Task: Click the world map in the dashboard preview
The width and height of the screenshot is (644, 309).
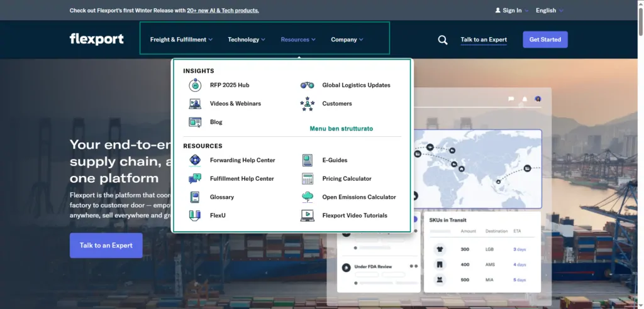Action: click(x=477, y=169)
